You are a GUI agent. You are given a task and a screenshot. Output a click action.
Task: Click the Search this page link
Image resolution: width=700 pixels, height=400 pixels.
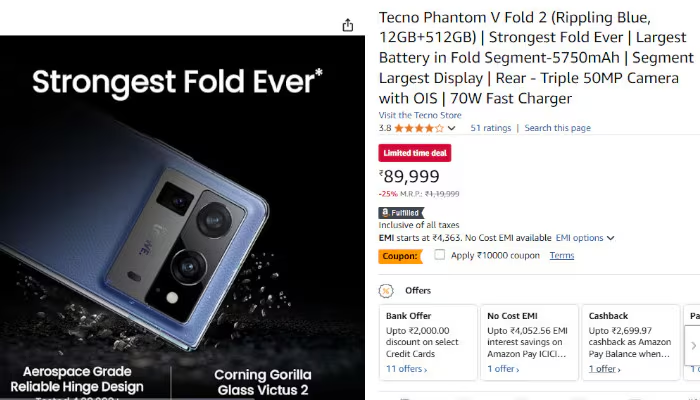click(x=557, y=128)
